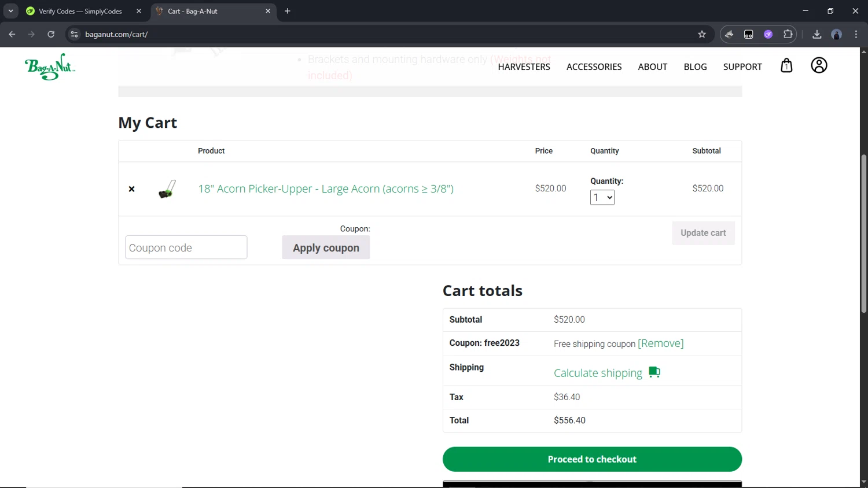This screenshot has height=488, width=868.
Task: Open the shopping bag cart icon
Action: [x=786, y=65]
